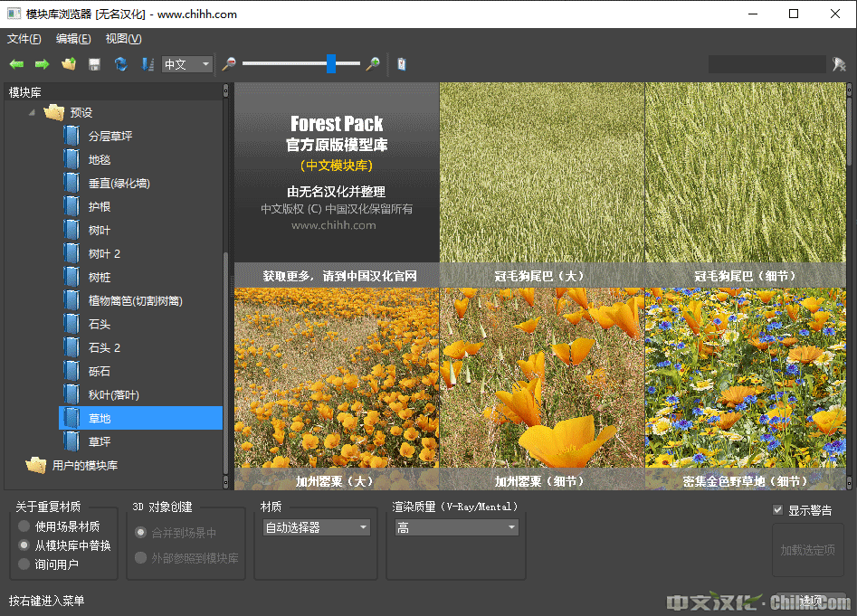Click the folder up-level icon
The image size is (857, 616).
tap(68, 64)
